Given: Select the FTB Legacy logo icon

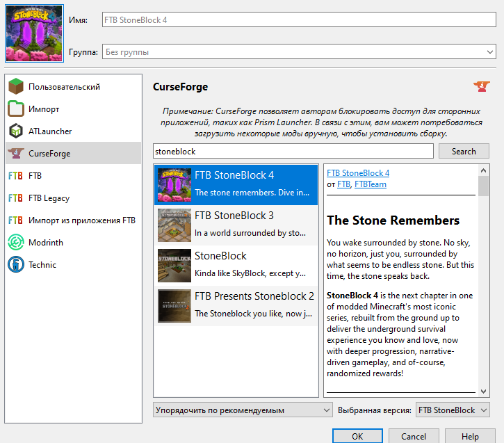Looking at the screenshot, I should [x=15, y=198].
